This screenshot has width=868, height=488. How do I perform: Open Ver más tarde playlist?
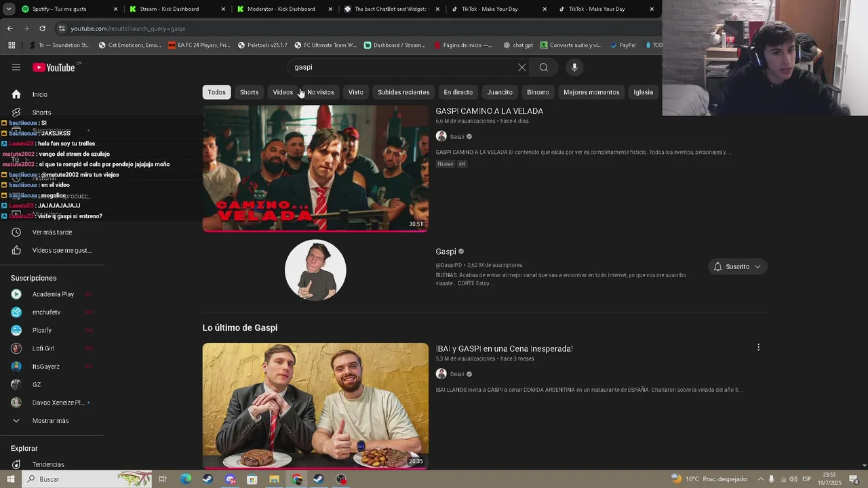[53, 232]
